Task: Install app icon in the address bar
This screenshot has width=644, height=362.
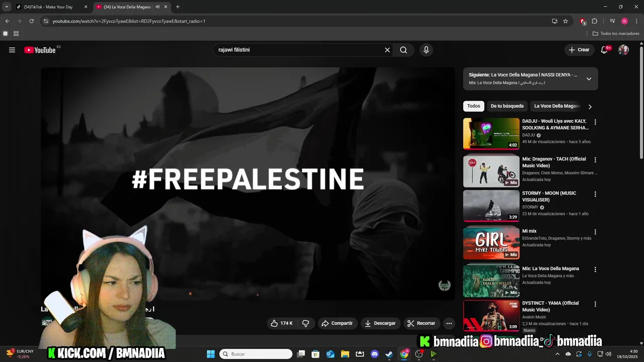Action: point(554,21)
